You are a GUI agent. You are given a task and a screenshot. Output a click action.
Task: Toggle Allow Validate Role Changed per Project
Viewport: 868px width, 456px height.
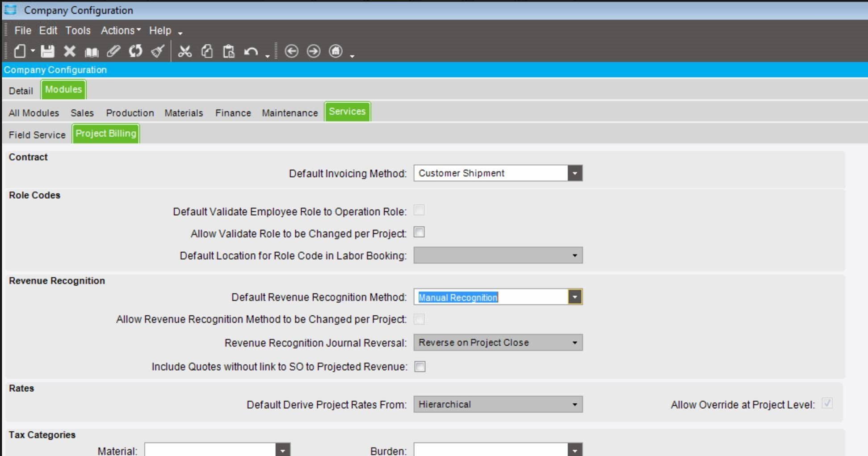pos(419,232)
